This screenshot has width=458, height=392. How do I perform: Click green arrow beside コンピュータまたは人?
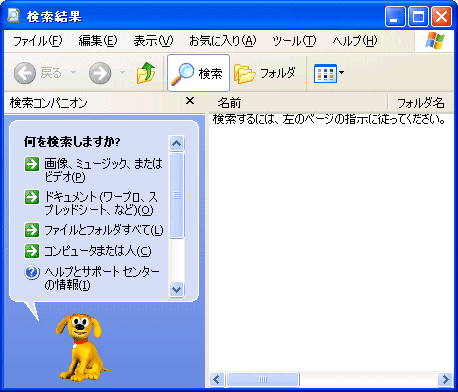(32, 251)
